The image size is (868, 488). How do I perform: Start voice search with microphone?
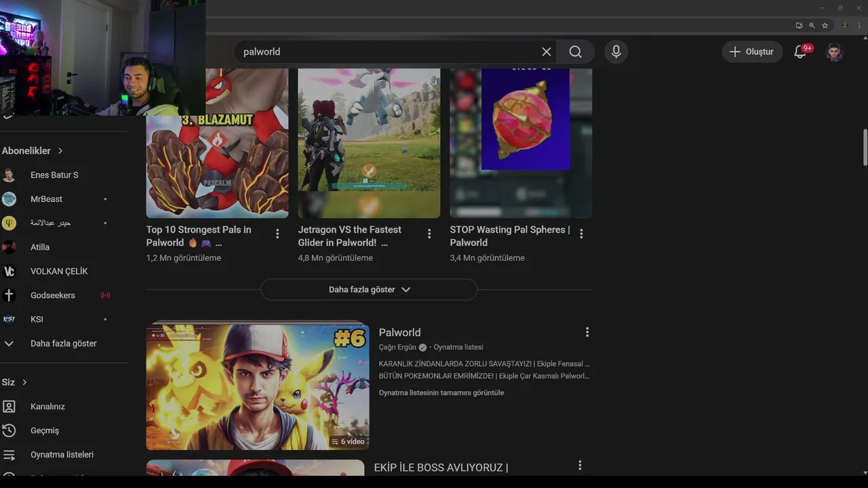point(616,52)
